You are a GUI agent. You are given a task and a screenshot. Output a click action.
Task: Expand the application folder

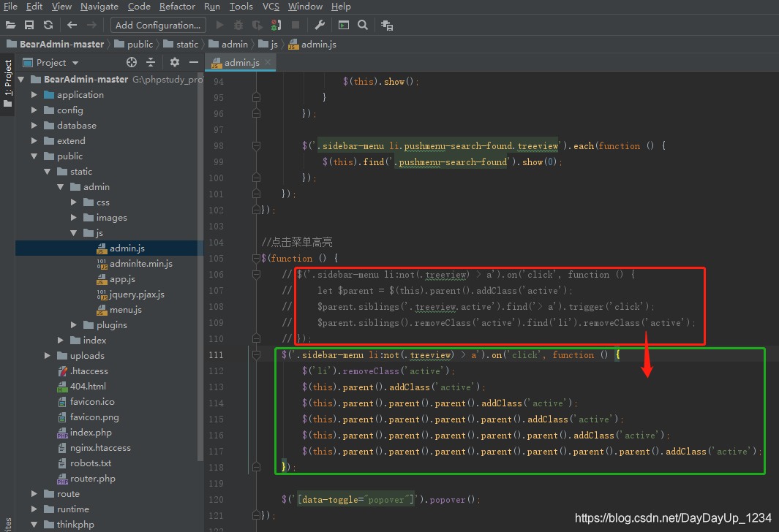tap(34, 94)
